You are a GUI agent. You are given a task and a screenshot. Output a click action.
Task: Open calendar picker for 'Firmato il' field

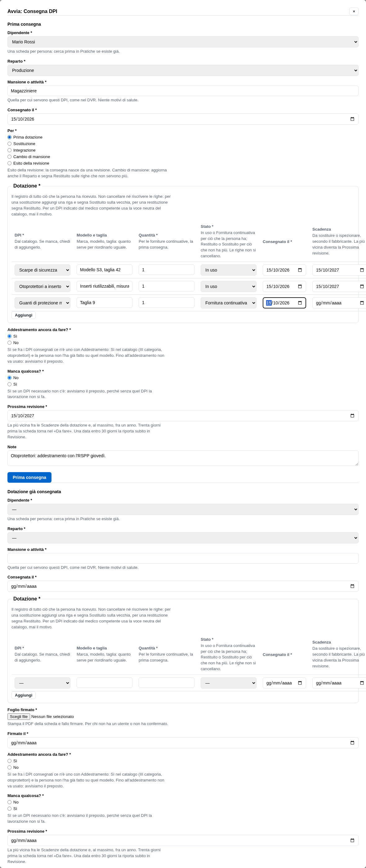pyautogui.click(x=352, y=743)
